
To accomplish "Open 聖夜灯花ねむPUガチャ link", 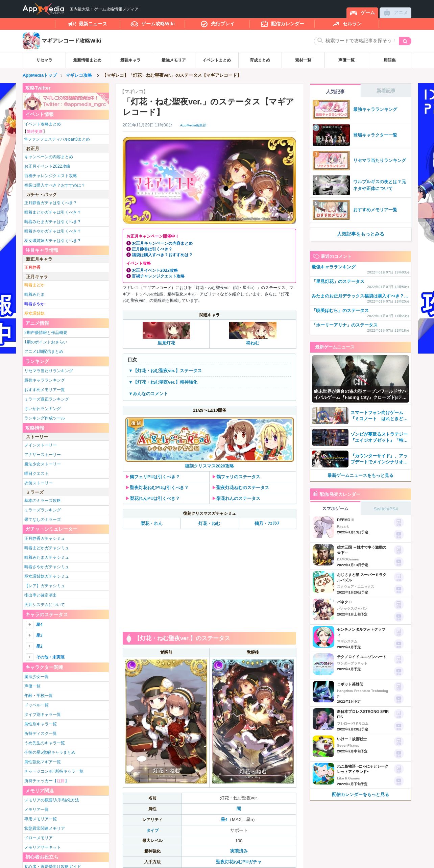I will [x=239, y=862].
